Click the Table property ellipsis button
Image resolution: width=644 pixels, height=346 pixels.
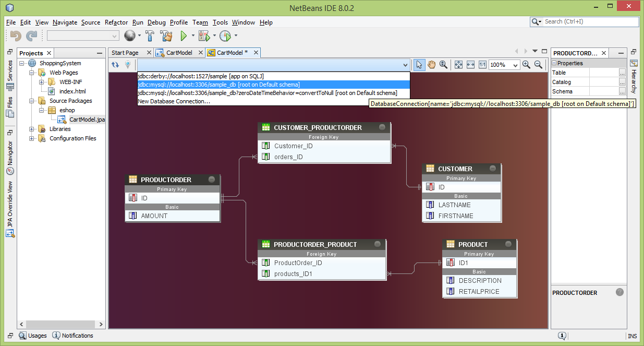(x=622, y=73)
